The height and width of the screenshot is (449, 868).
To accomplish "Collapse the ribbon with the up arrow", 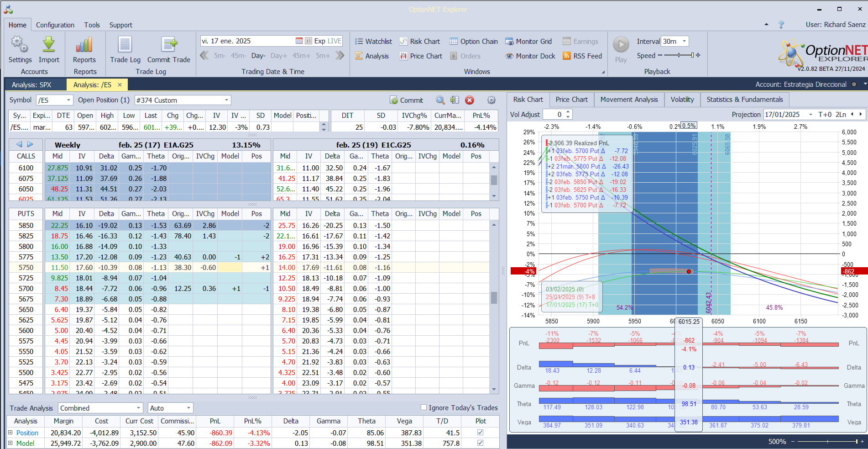I will tap(766, 25).
